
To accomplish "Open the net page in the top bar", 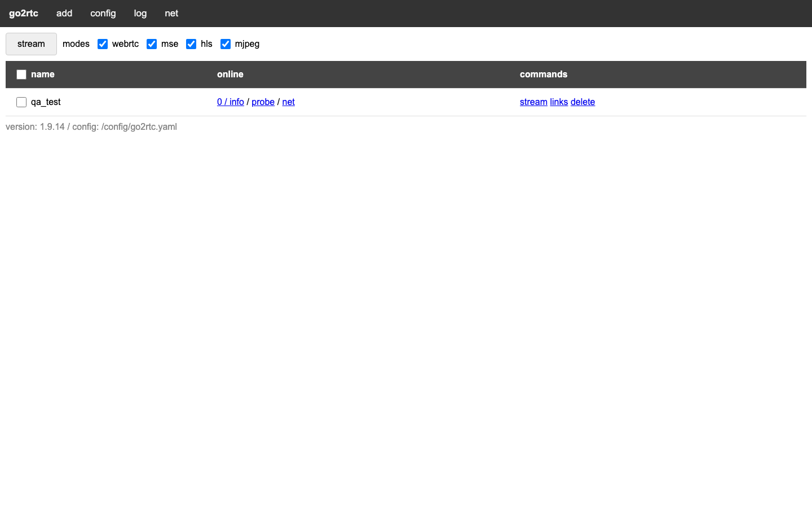I will (x=171, y=13).
